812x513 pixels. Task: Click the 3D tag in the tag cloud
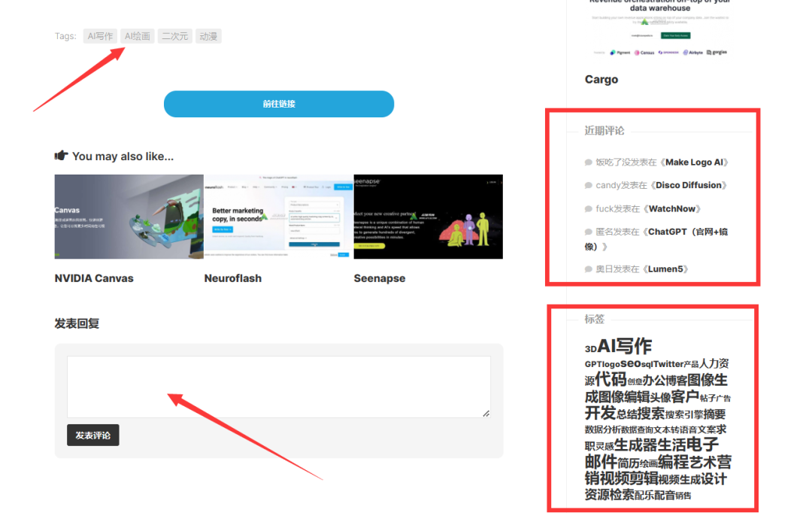[x=591, y=349]
